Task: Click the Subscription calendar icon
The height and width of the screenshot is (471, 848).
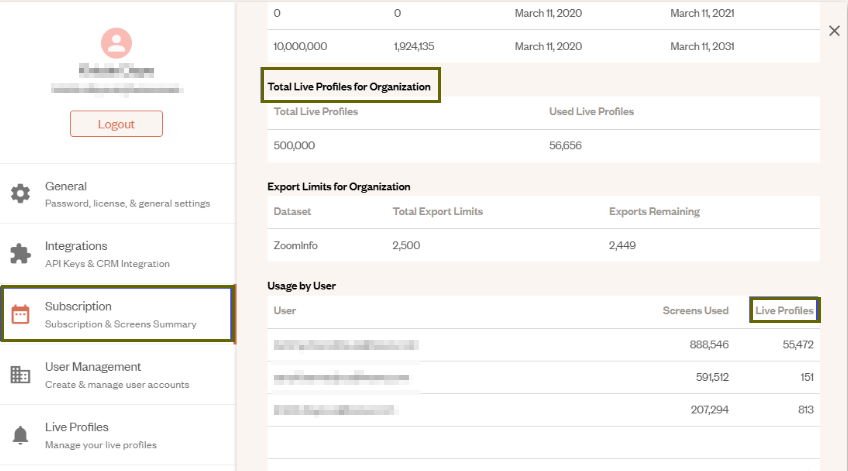Action: click(20, 315)
